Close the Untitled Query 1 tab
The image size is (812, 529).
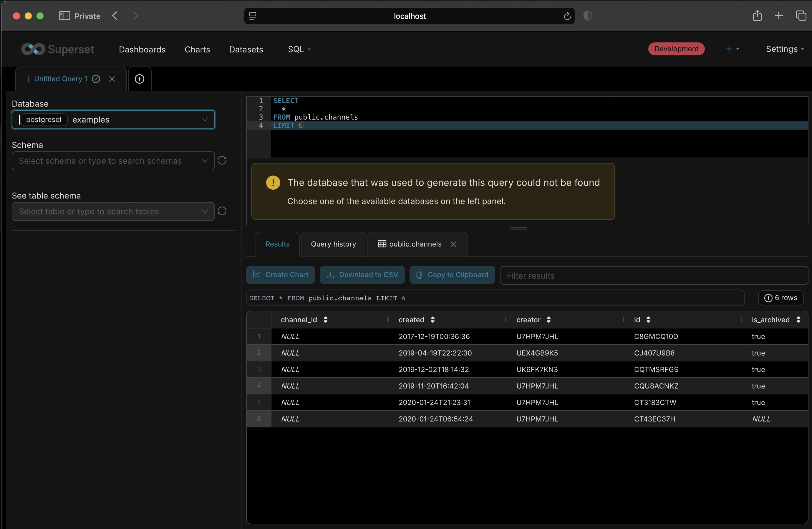point(112,79)
